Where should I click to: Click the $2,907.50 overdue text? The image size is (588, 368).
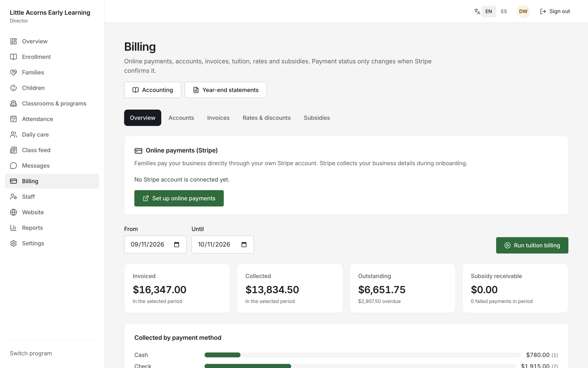(379, 301)
